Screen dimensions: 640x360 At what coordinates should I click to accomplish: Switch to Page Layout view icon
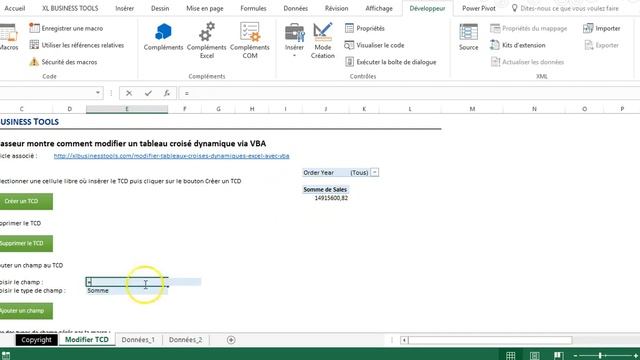(535, 356)
